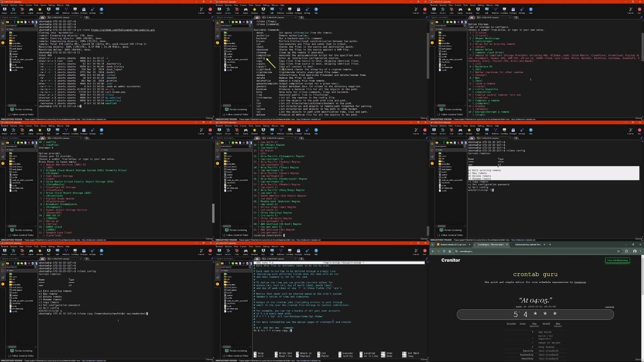Open orange Sftp sidebar icon in git clone window
The image size is (644, 362).
(x=3, y=43)
